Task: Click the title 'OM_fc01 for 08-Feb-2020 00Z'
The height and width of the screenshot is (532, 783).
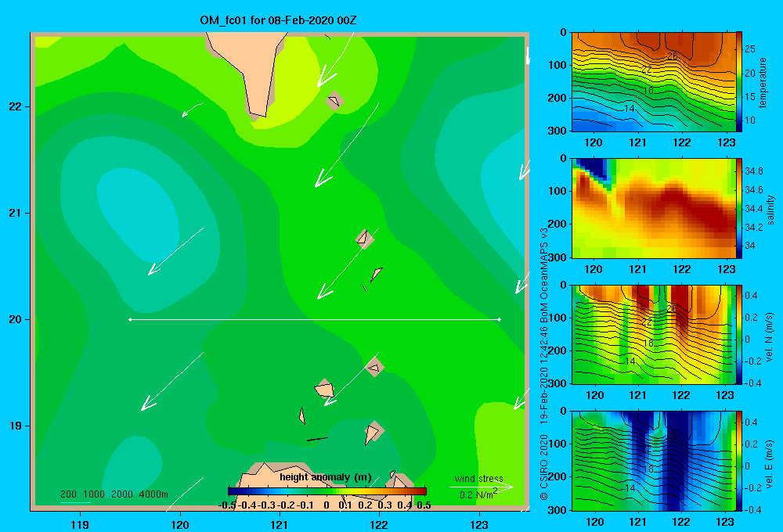Action: [x=278, y=20]
